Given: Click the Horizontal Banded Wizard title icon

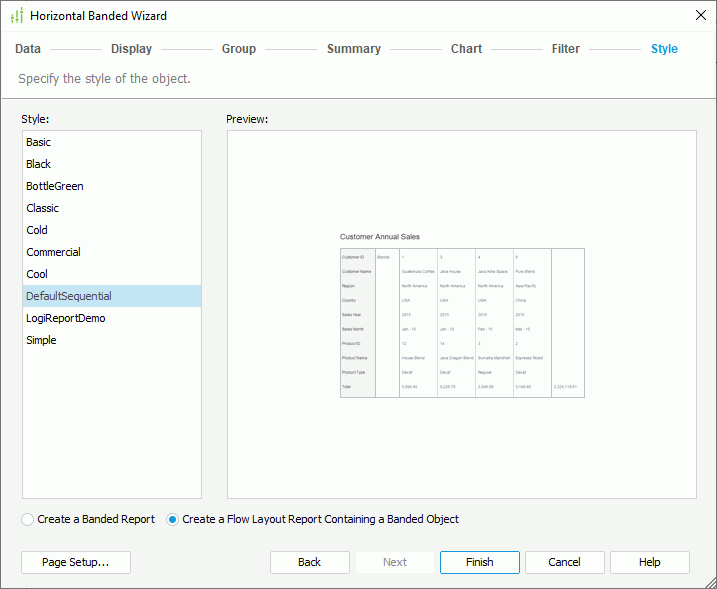Looking at the screenshot, I should (x=16, y=16).
